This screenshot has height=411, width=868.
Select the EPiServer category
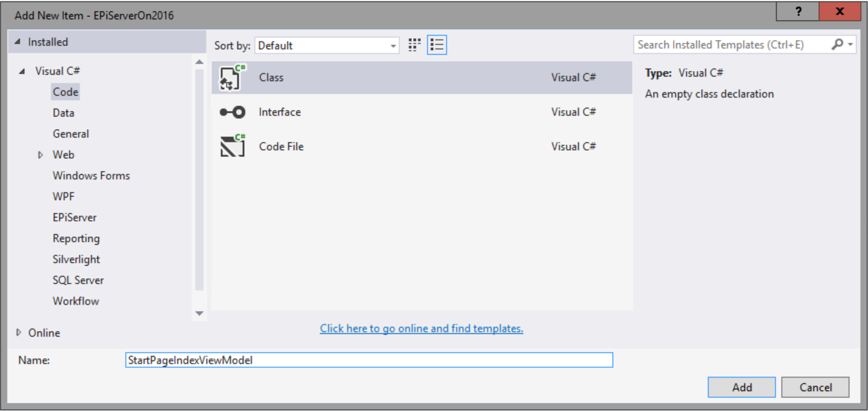tap(75, 218)
